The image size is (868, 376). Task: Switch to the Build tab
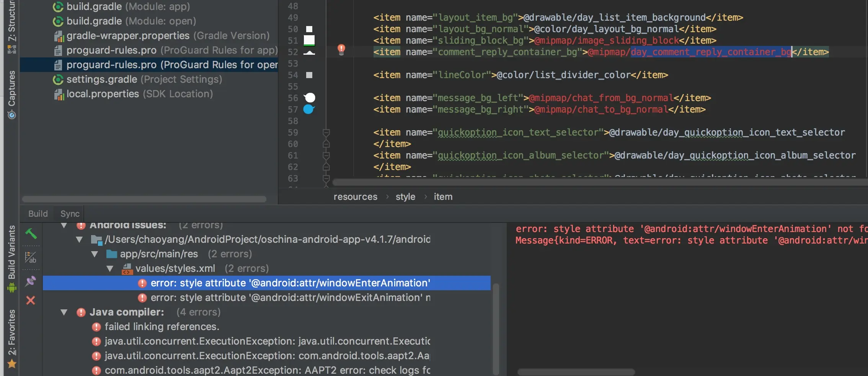click(38, 214)
